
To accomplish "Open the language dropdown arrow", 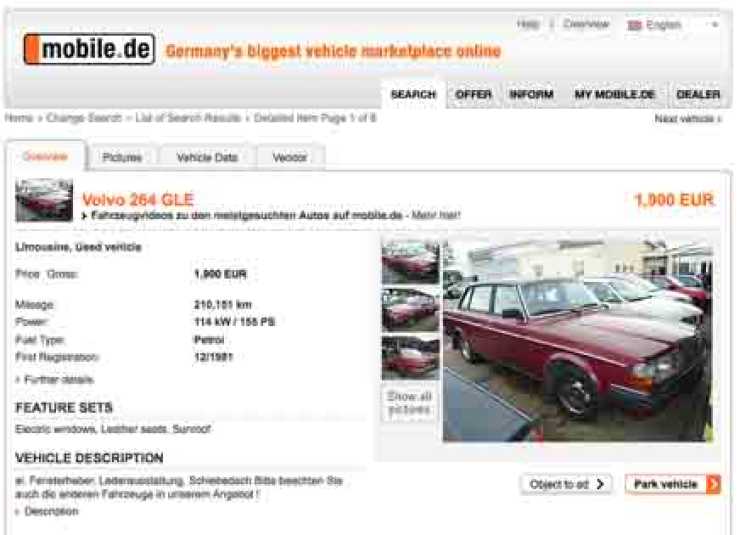I will click(x=715, y=24).
